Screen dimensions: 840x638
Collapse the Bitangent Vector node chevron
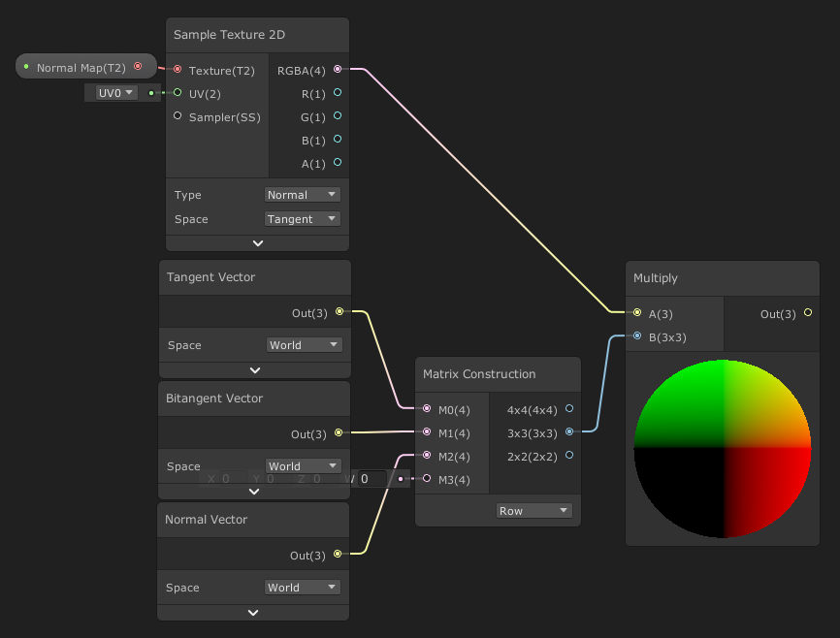[254, 492]
